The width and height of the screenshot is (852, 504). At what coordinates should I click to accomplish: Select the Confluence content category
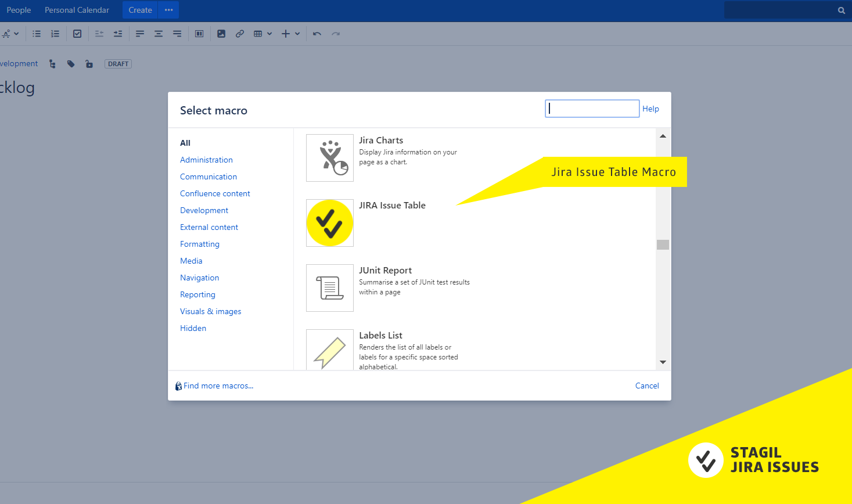(215, 193)
